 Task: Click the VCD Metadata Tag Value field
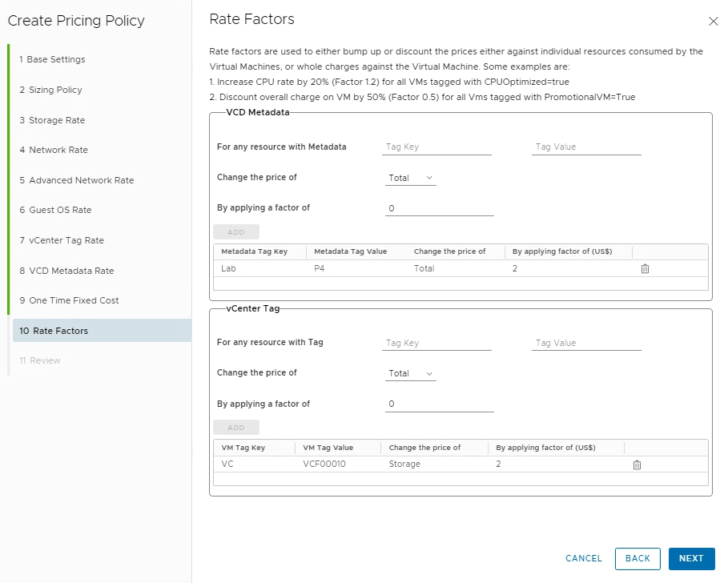coord(586,147)
